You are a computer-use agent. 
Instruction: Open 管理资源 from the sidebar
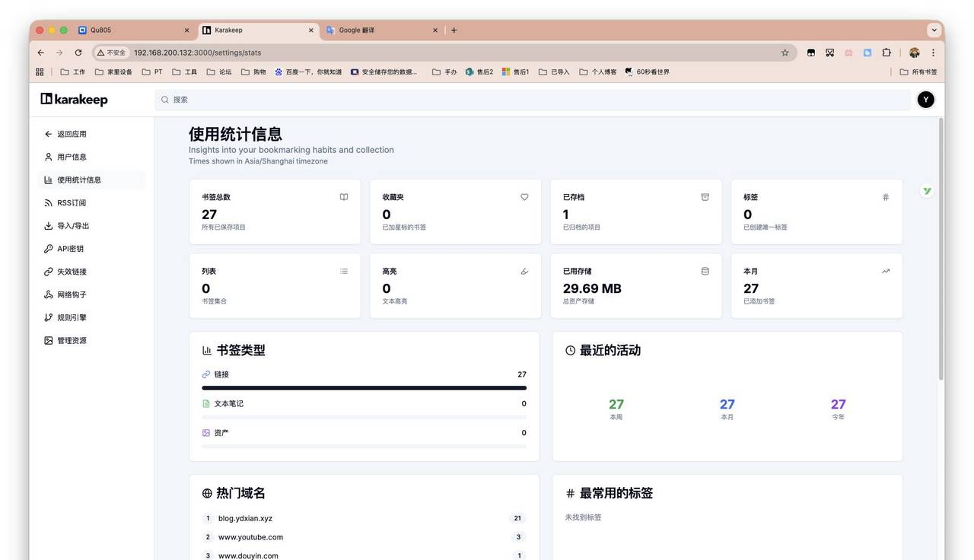click(72, 340)
